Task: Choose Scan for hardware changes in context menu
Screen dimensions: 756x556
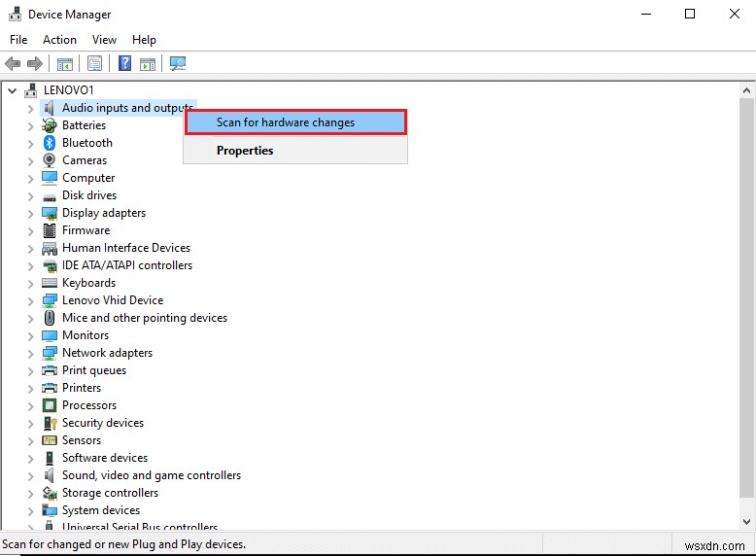Action: pyautogui.click(x=296, y=122)
